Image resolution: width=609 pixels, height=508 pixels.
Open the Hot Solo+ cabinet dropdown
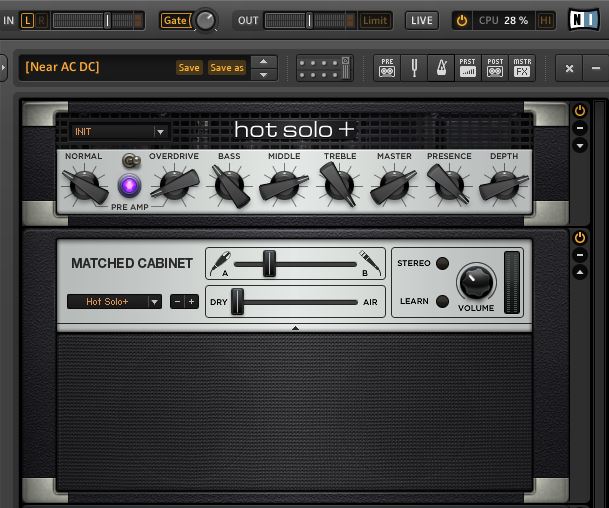pos(115,302)
